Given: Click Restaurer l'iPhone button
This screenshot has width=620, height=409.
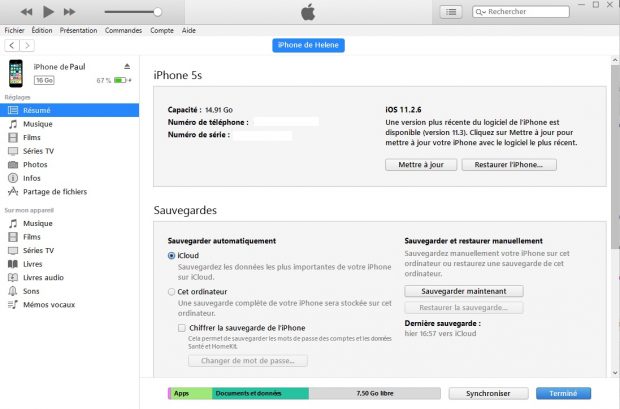Looking at the screenshot, I should (509, 165).
